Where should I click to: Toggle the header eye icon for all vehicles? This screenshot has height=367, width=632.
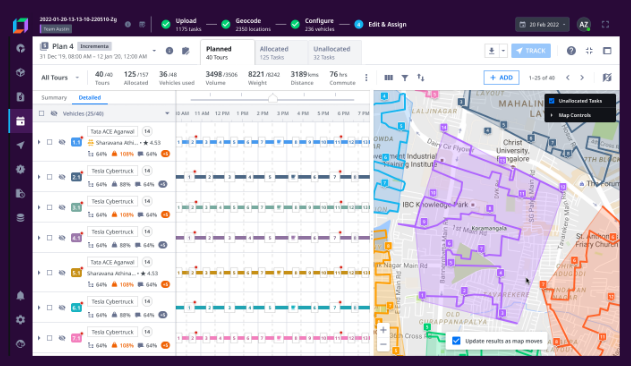tap(54, 114)
